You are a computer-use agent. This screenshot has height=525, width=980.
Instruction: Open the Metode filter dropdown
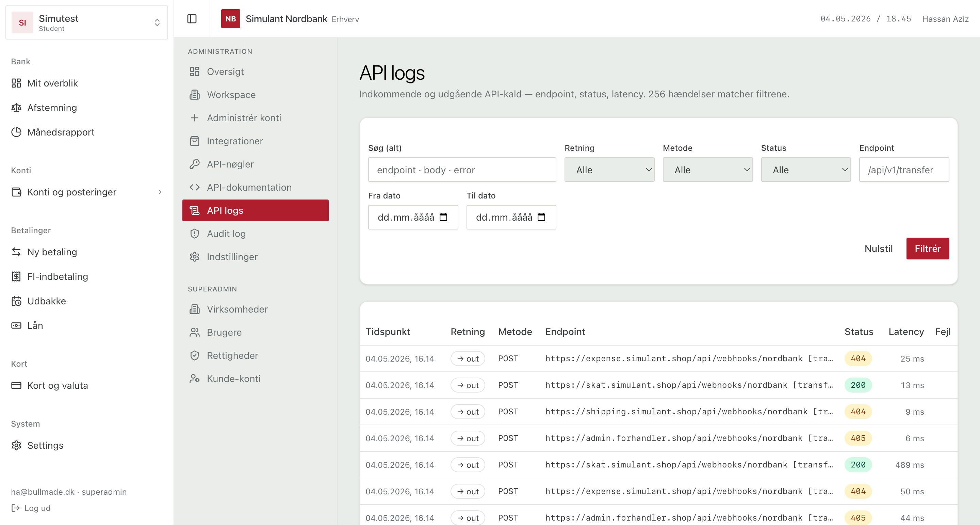707,170
